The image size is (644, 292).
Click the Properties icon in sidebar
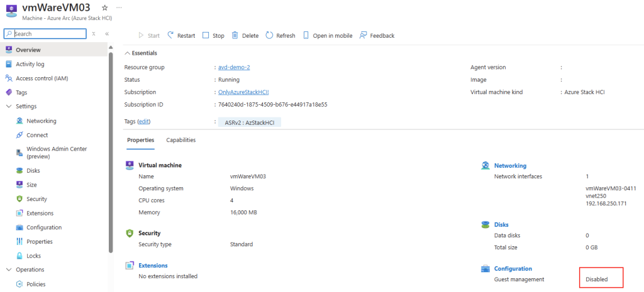point(19,242)
